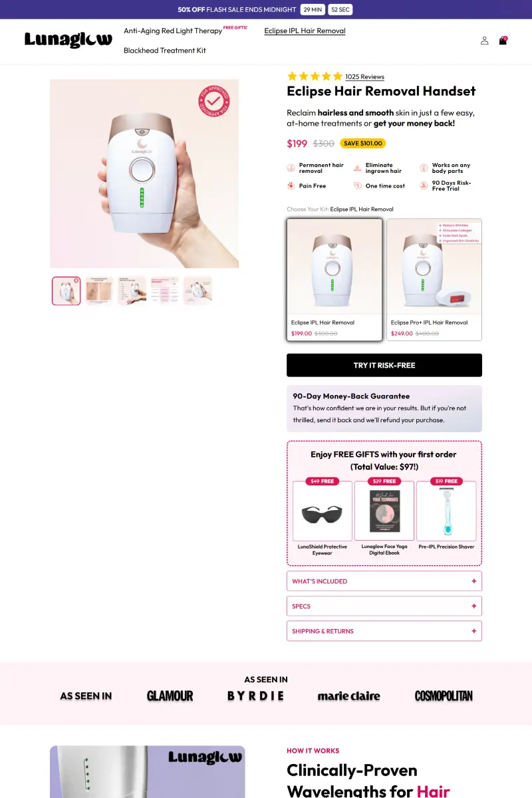Select the last product gallery thumbnail

click(x=198, y=291)
